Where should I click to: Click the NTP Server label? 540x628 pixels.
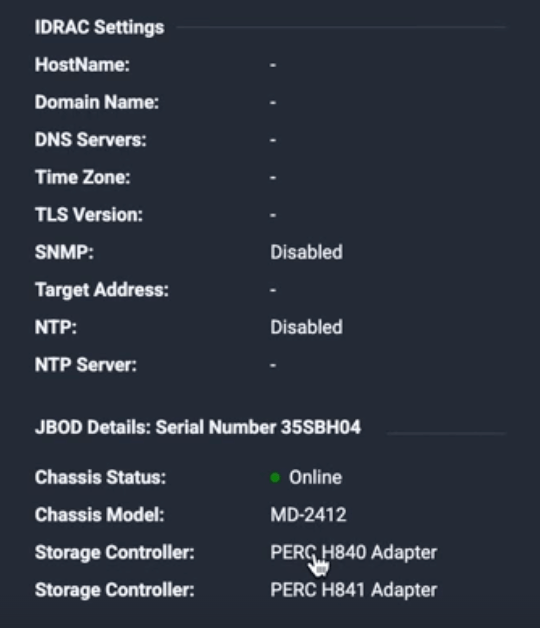86,365
